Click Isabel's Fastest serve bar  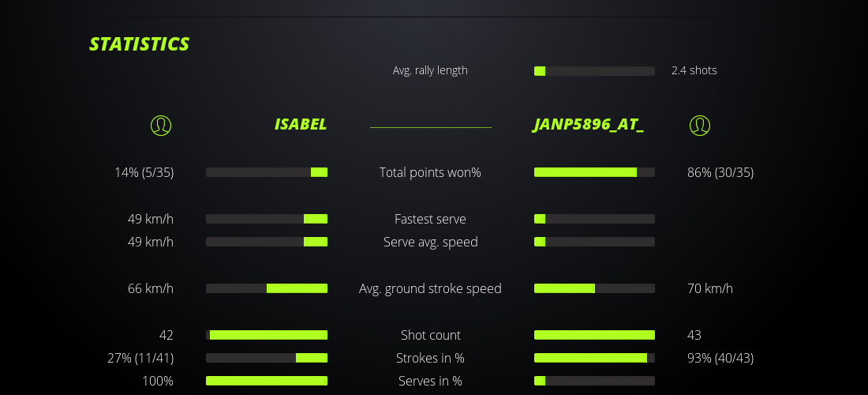[267, 219]
